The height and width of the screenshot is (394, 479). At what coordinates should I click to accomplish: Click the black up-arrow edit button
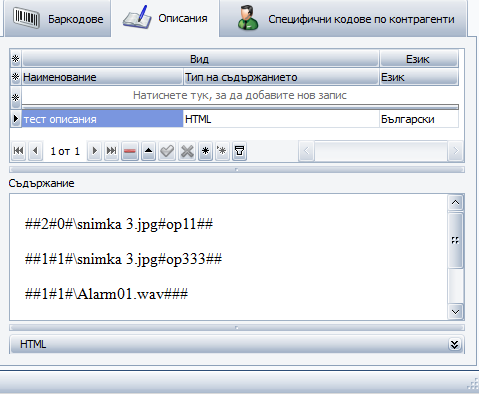pyautogui.click(x=149, y=151)
